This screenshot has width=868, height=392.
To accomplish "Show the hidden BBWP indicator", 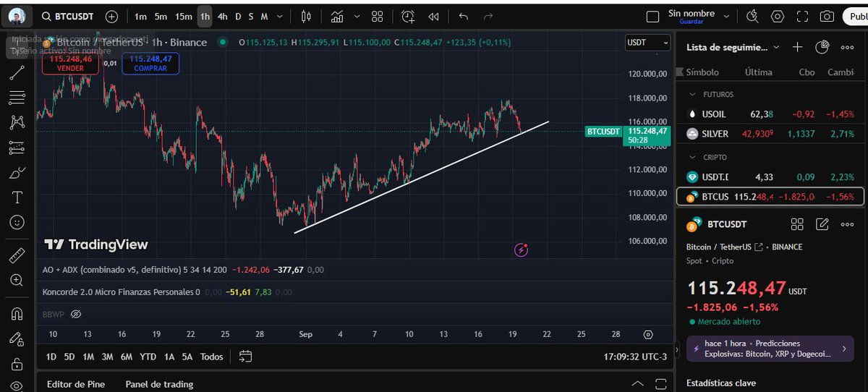I will [x=77, y=314].
